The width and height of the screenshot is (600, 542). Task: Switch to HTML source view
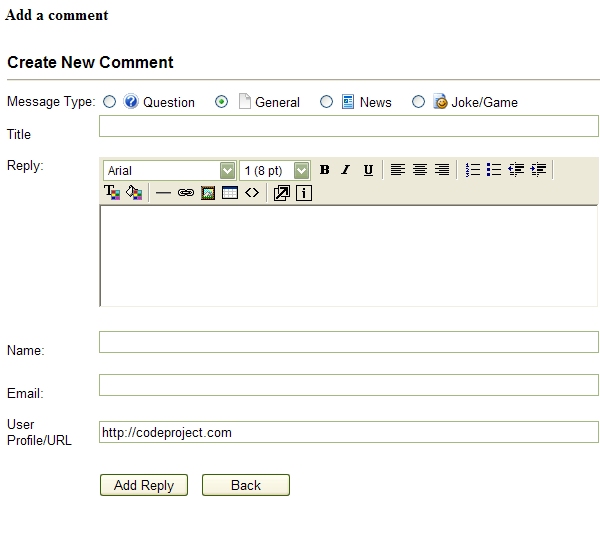(x=252, y=193)
